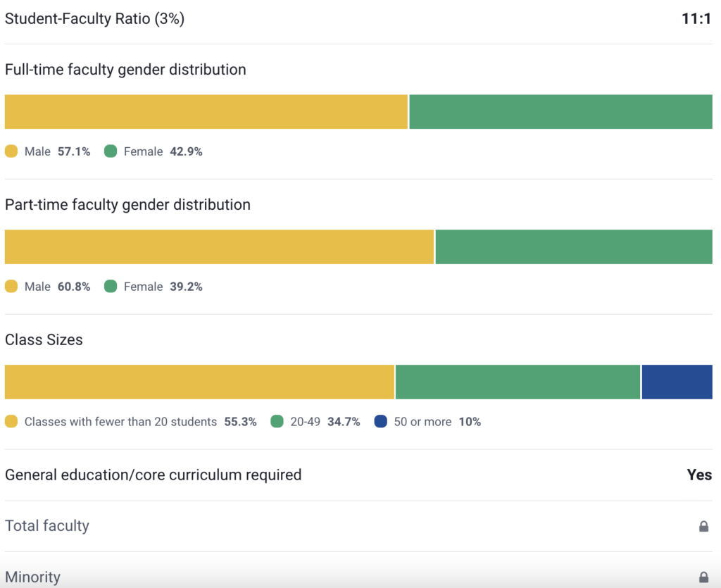Expand the Minority row

pyautogui.click(x=33, y=577)
